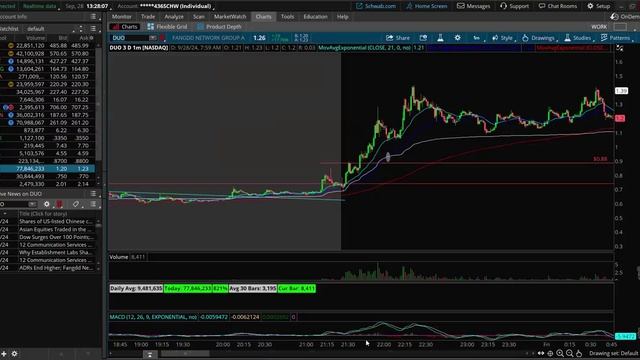
Task: Change the 1m timeframe selector
Action: pos(477,38)
